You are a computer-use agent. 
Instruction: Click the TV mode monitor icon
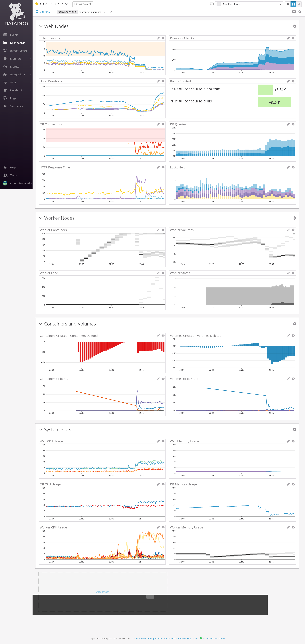pos(294,12)
